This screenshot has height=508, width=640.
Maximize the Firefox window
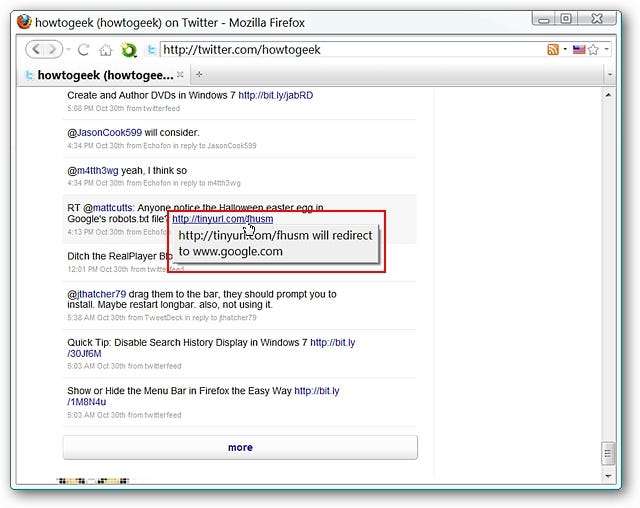[x=566, y=18]
